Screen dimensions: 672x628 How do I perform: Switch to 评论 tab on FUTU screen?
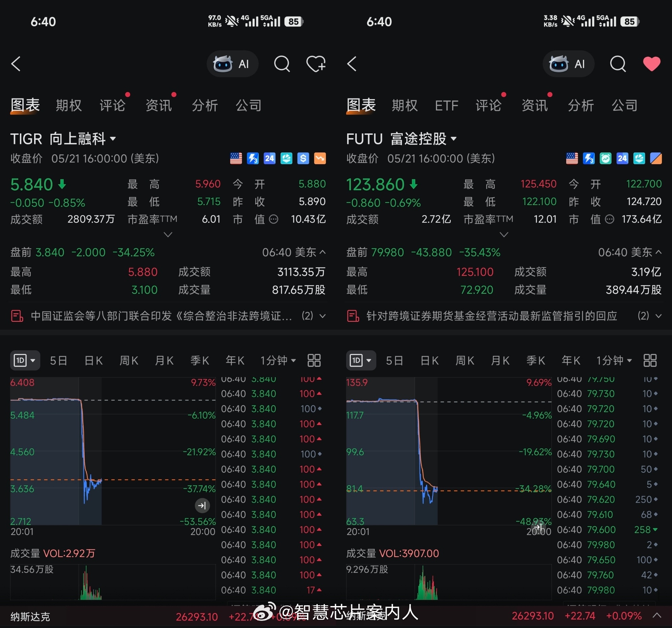(488, 105)
